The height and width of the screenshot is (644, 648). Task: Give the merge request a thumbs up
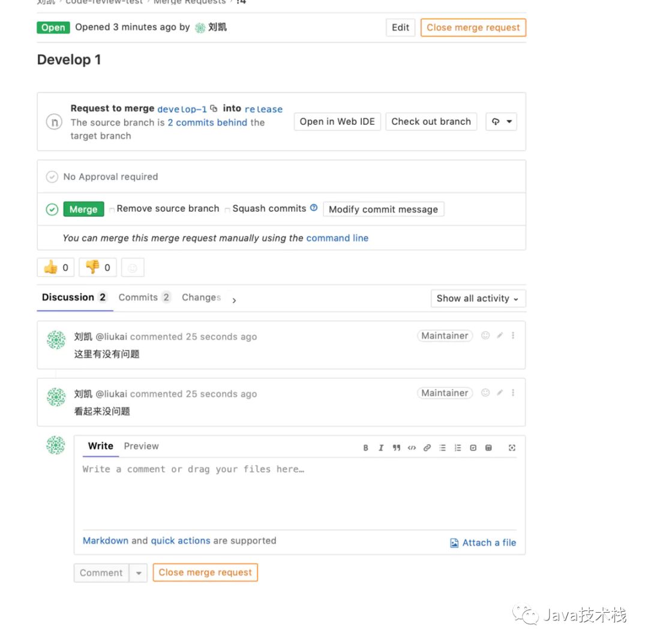pos(56,268)
